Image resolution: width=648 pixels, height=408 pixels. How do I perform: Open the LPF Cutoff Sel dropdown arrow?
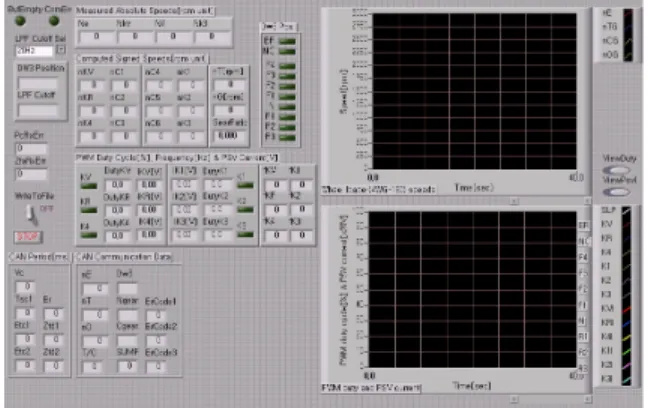coord(61,50)
